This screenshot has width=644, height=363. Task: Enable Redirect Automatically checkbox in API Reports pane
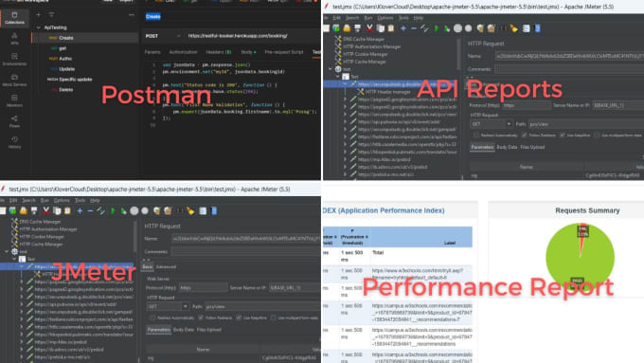coord(476,136)
